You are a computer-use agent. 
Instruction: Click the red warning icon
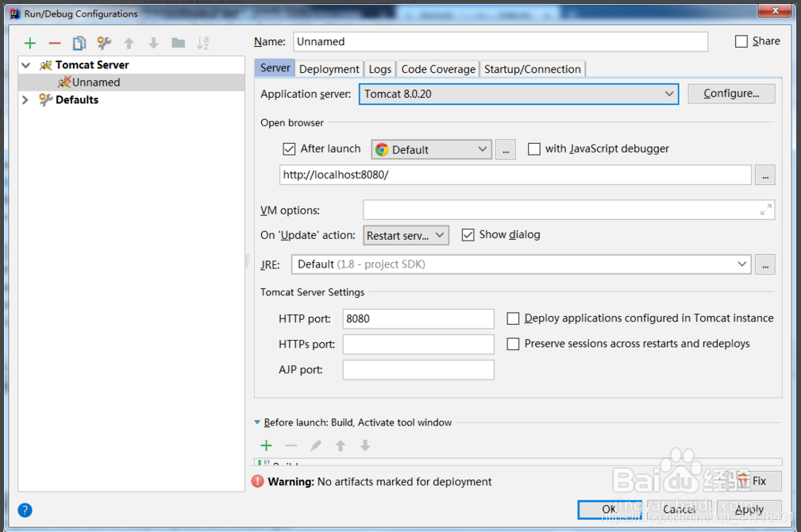(258, 481)
